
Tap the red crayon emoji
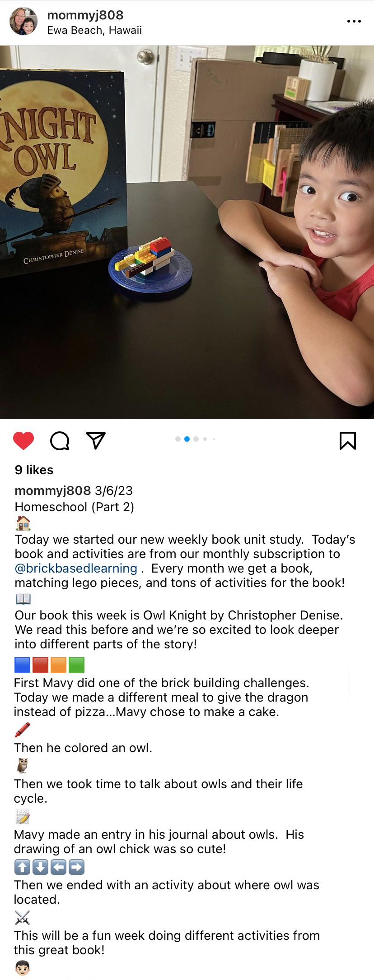click(23, 730)
